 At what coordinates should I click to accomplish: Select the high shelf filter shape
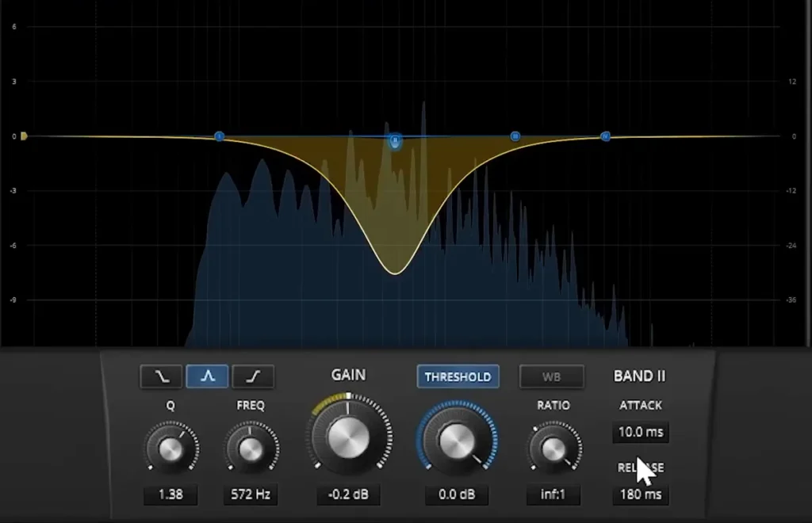point(253,376)
